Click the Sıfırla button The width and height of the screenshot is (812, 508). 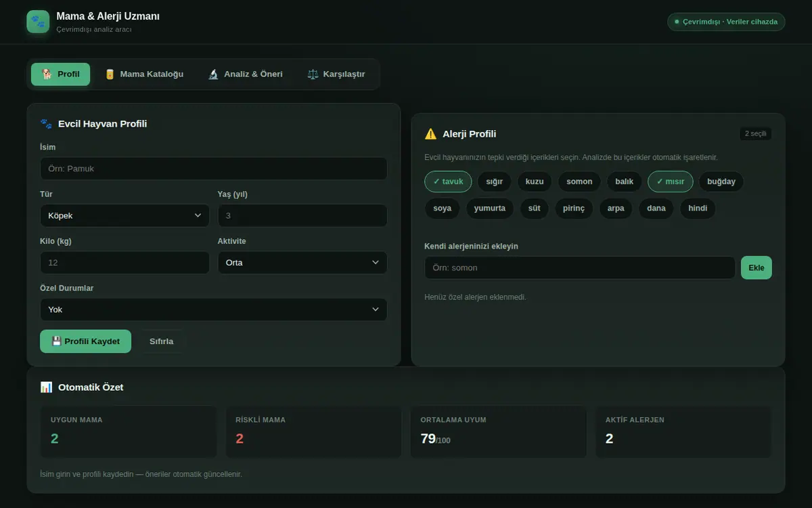click(161, 341)
